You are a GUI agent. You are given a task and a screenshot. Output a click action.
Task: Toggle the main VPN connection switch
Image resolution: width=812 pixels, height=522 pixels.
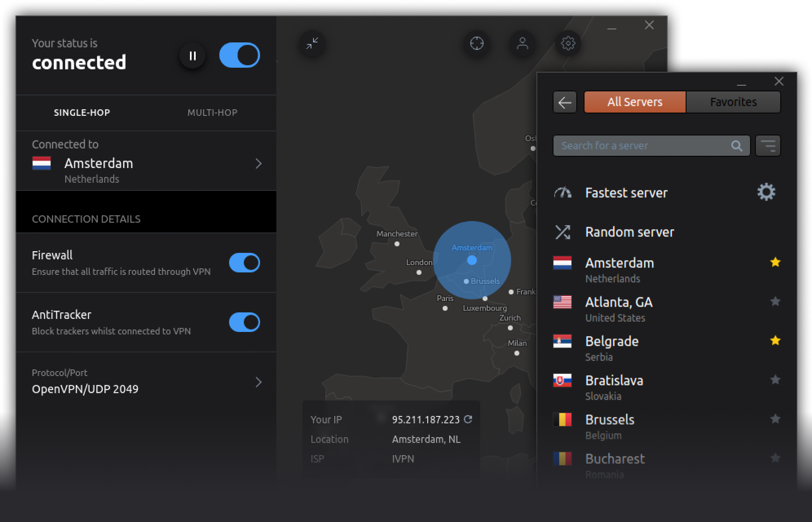[239, 55]
